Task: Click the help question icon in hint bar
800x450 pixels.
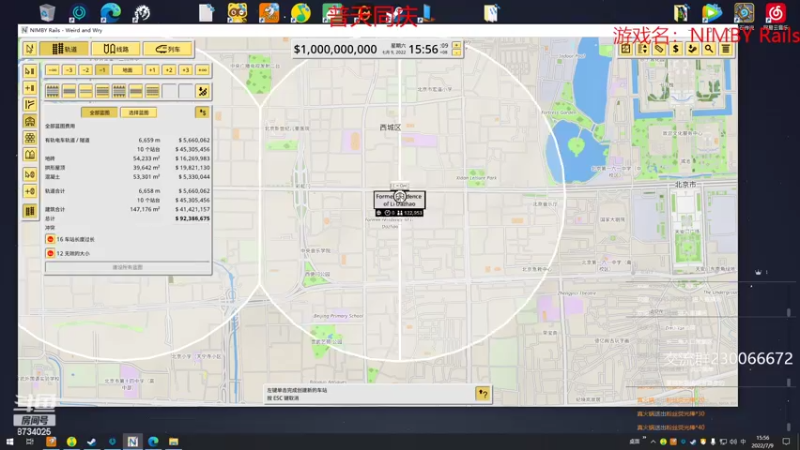Action: pyautogui.click(x=483, y=393)
